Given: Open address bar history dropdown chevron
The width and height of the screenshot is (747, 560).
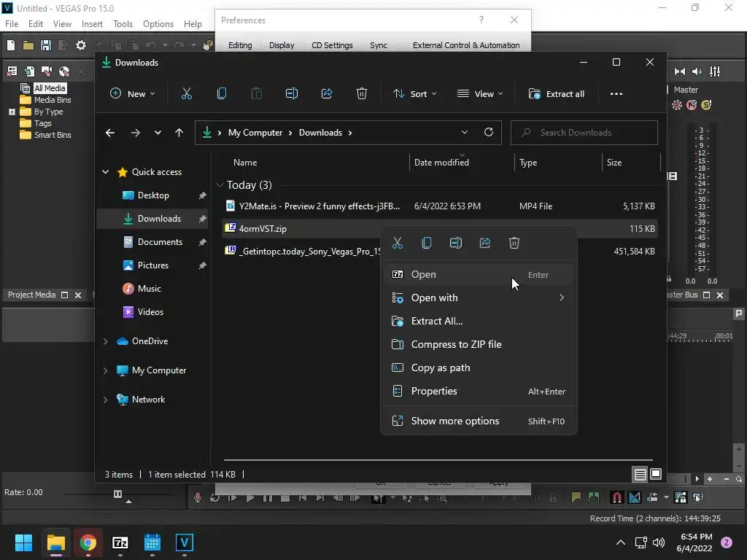Looking at the screenshot, I should 465,133.
